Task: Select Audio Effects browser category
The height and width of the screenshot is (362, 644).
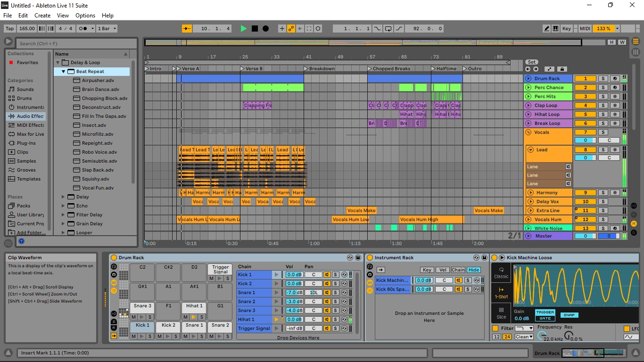Action: (26, 116)
